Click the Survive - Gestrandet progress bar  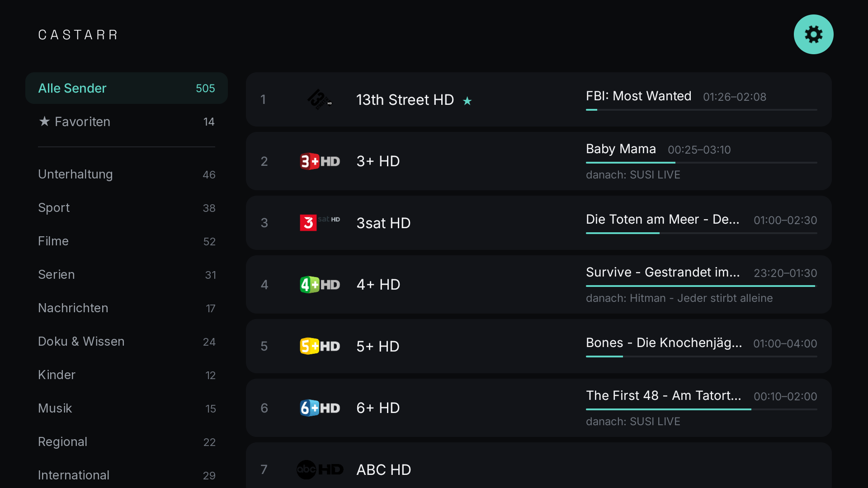[x=702, y=286]
